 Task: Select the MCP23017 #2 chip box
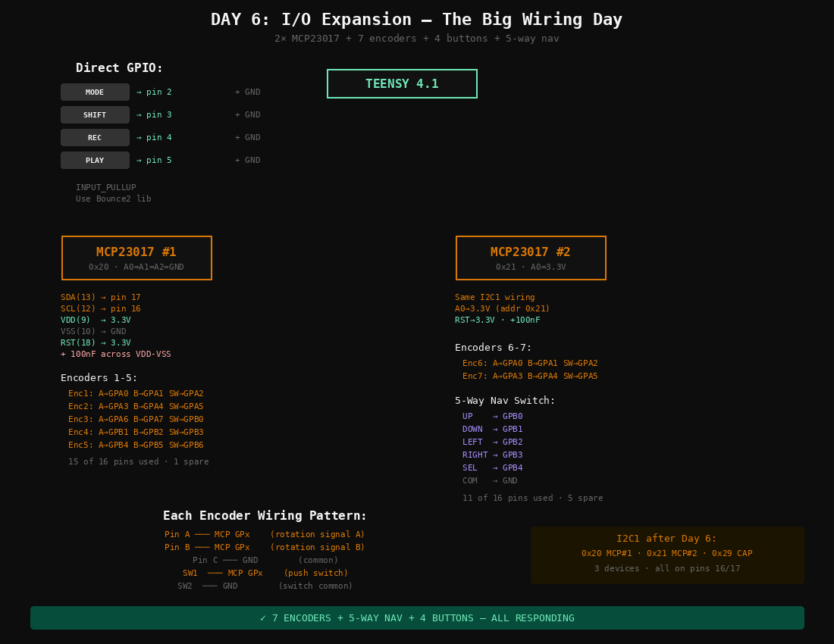tap(531, 258)
